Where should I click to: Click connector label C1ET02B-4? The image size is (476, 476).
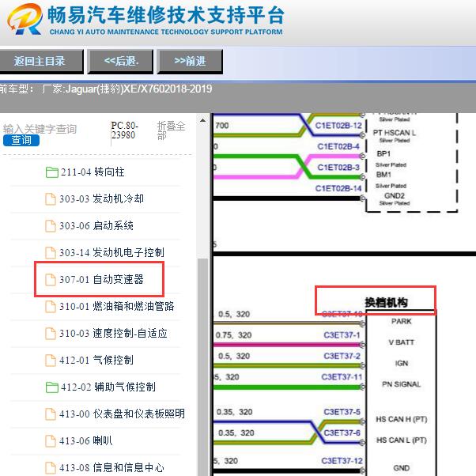pos(338,146)
